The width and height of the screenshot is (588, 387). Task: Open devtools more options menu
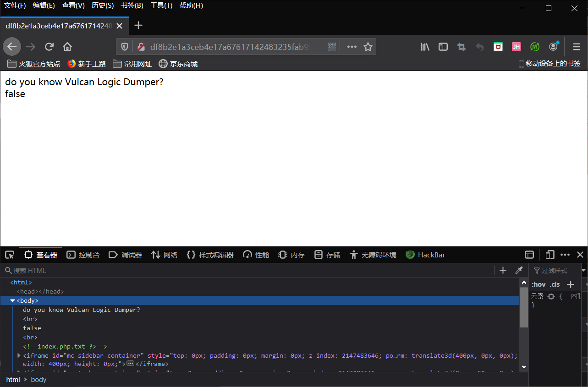pos(565,255)
